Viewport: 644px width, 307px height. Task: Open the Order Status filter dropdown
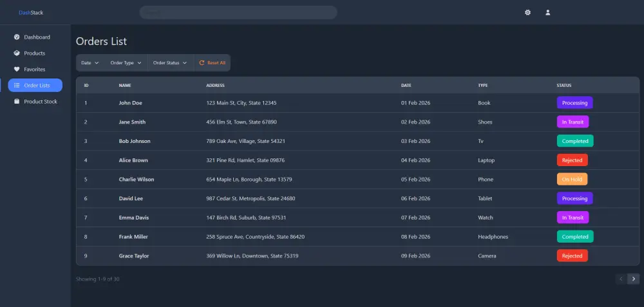(x=170, y=63)
